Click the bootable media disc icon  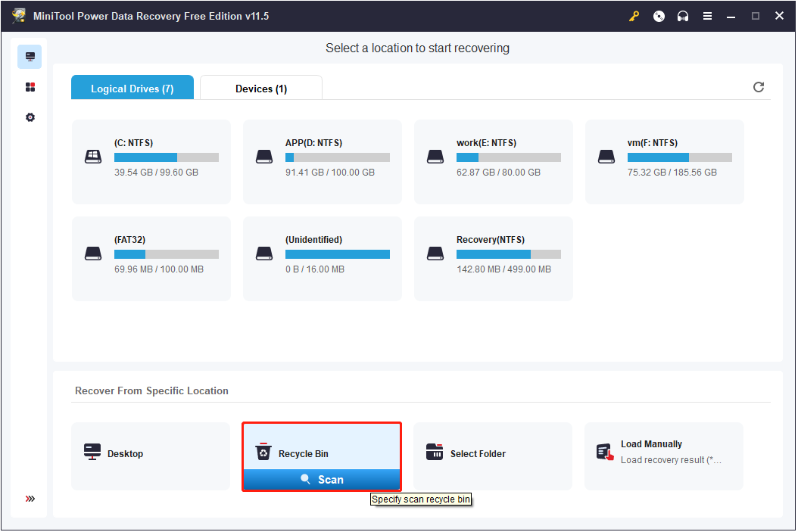coord(659,17)
